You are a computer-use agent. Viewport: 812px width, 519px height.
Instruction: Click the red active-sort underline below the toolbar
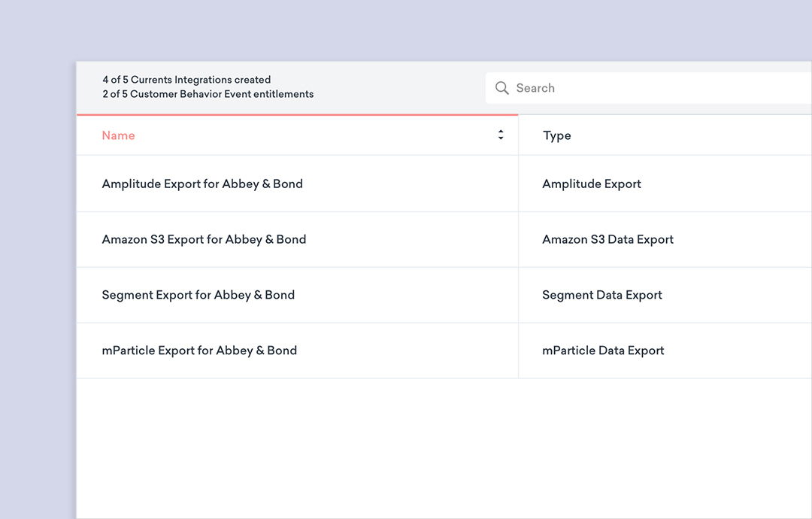[297, 114]
